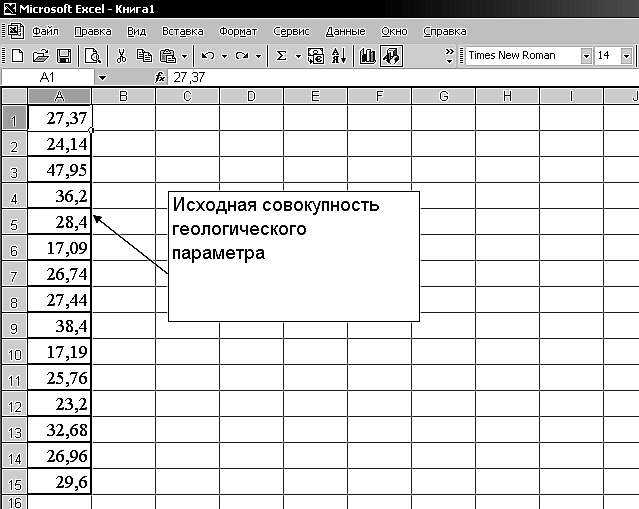
Task: Select column D header
Action: coord(251,96)
